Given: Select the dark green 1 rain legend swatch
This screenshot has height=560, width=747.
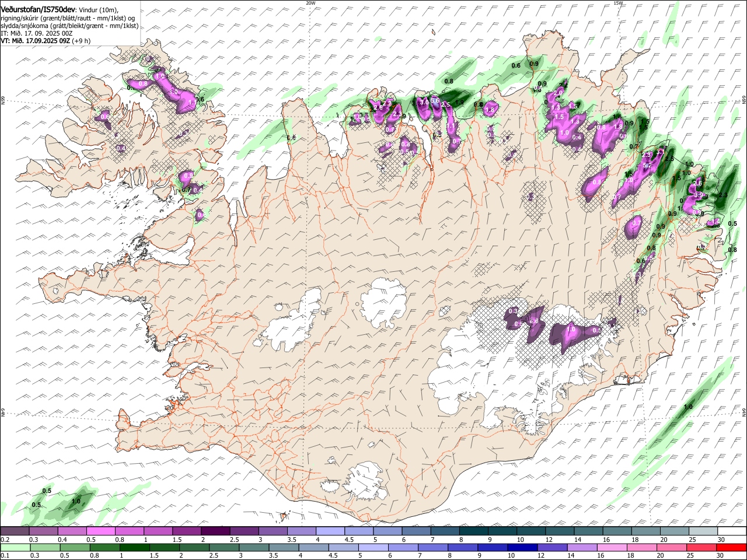Looking at the screenshot, I should 134,547.
